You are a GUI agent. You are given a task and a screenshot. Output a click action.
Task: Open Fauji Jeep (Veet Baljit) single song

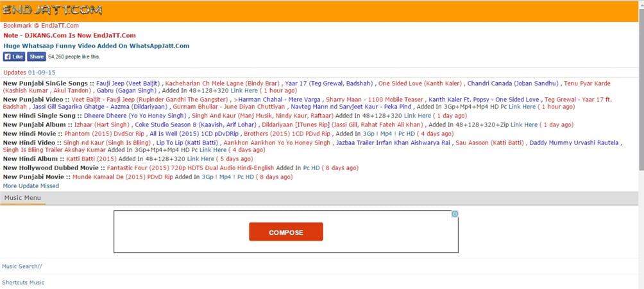[x=128, y=83]
